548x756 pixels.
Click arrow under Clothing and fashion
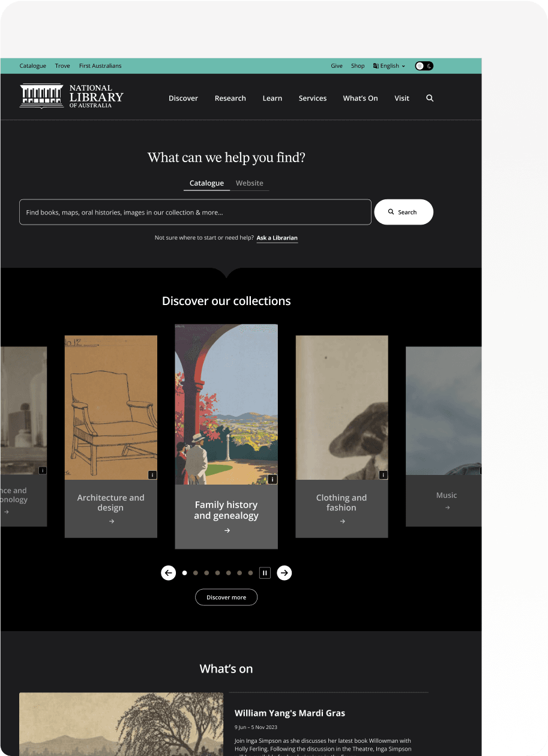click(342, 521)
